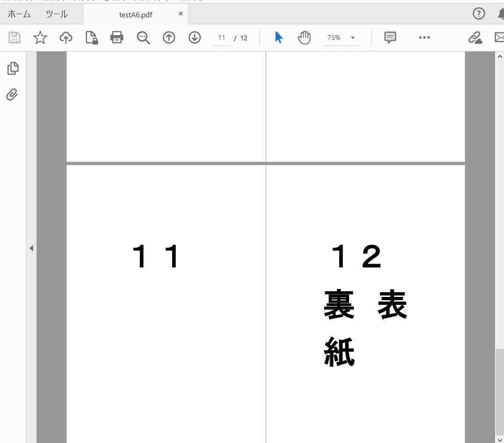Open the zoom level dropdown arrow
Image resolution: width=504 pixels, height=443 pixels.
click(352, 37)
